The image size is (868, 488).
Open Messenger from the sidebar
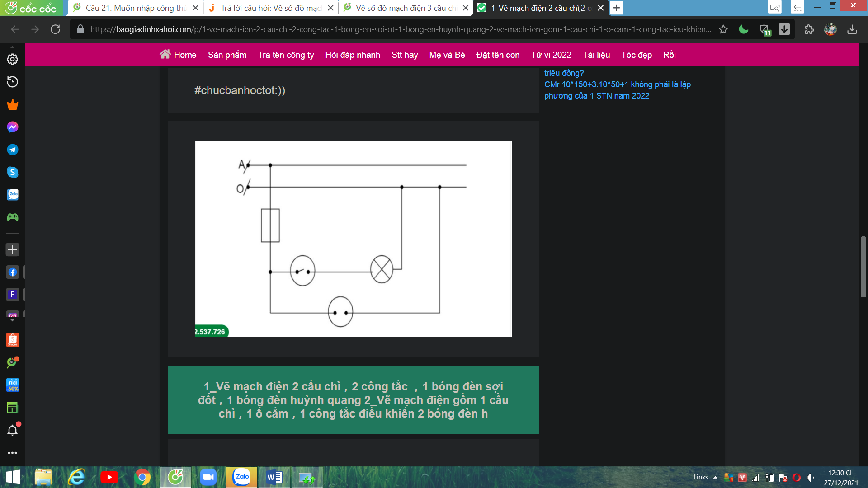click(13, 127)
